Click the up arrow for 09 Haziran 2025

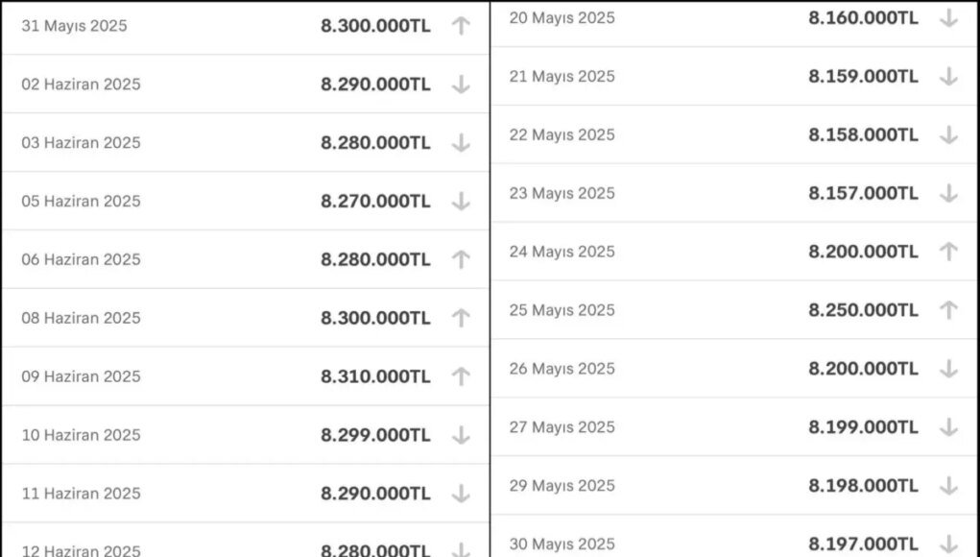point(461,376)
